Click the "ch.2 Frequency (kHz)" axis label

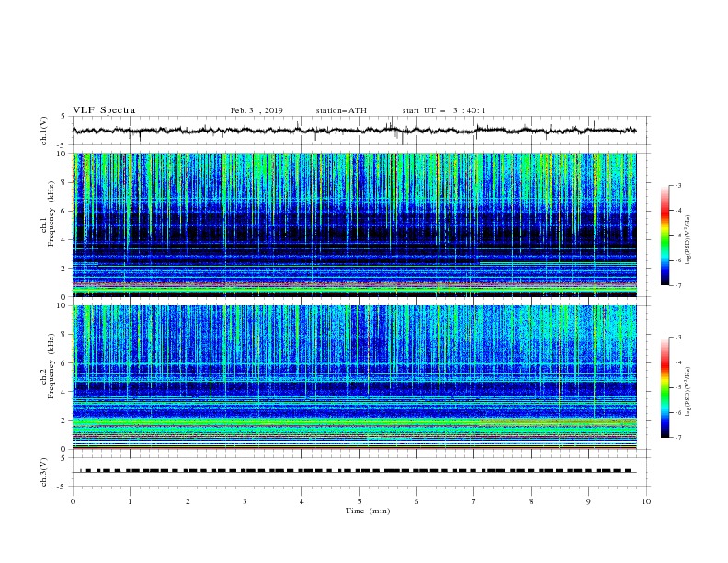49,366
